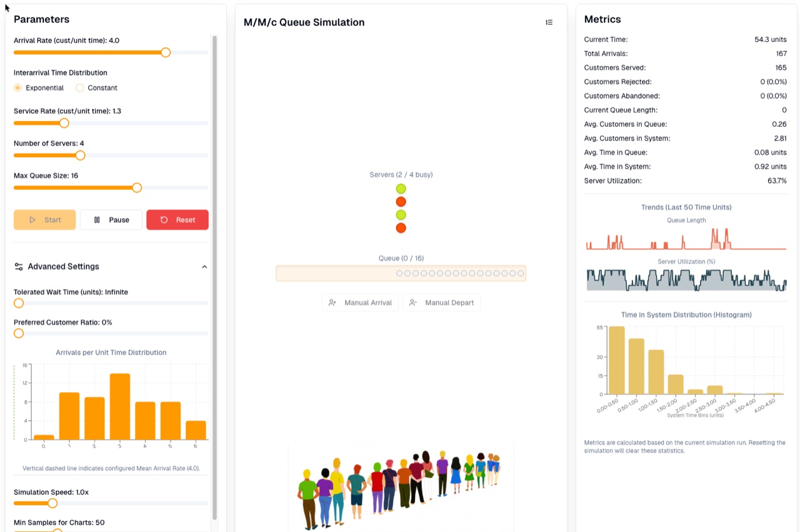The height and width of the screenshot is (532, 800).
Task: Click the first green server indicator
Action: pyautogui.click(x=401, y=189)
